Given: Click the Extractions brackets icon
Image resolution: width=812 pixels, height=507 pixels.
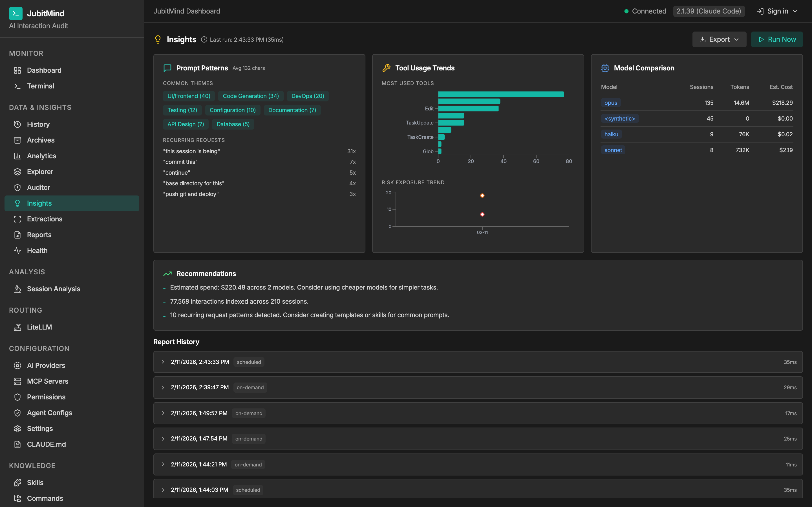Looking at the screenshot, I should coord(18,219).
